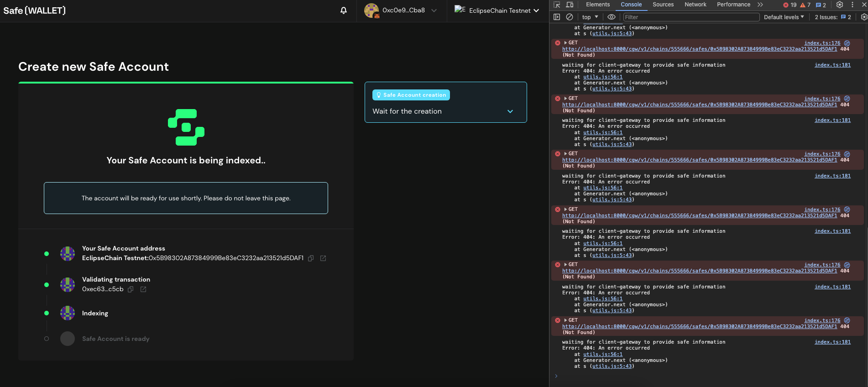Screen dimensions: 868x387
Task: Open the notifications bell
Action: (344, 10)
